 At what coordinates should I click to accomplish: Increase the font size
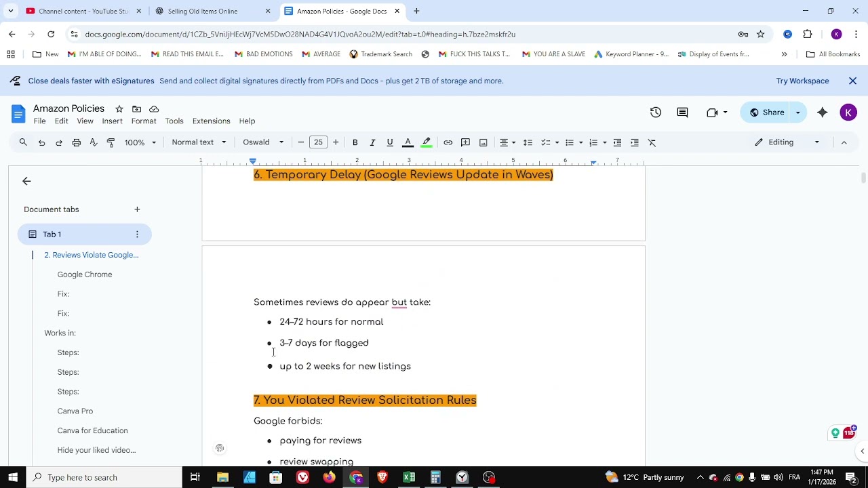coord(336,142)
